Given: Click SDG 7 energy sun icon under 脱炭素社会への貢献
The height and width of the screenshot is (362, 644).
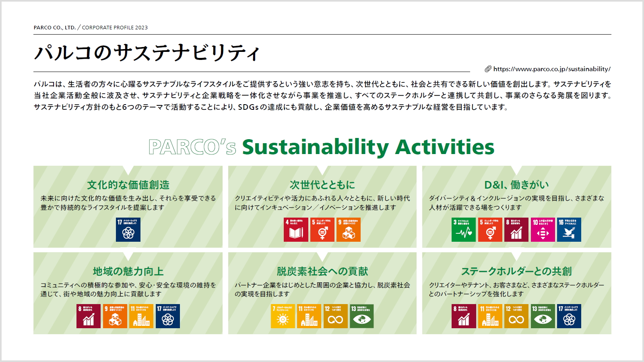Looking at the screenshot, I should coord(283,316).
